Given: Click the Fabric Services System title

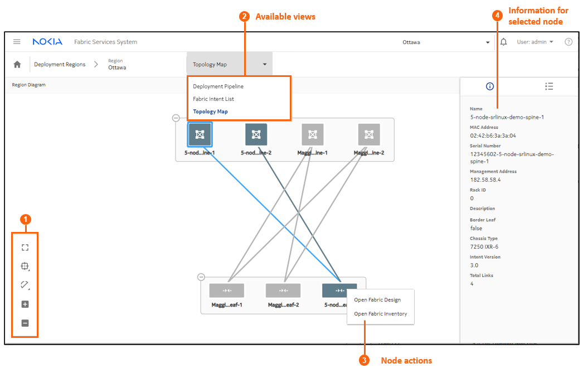Looking at the screenshot, I should point(106,42).
